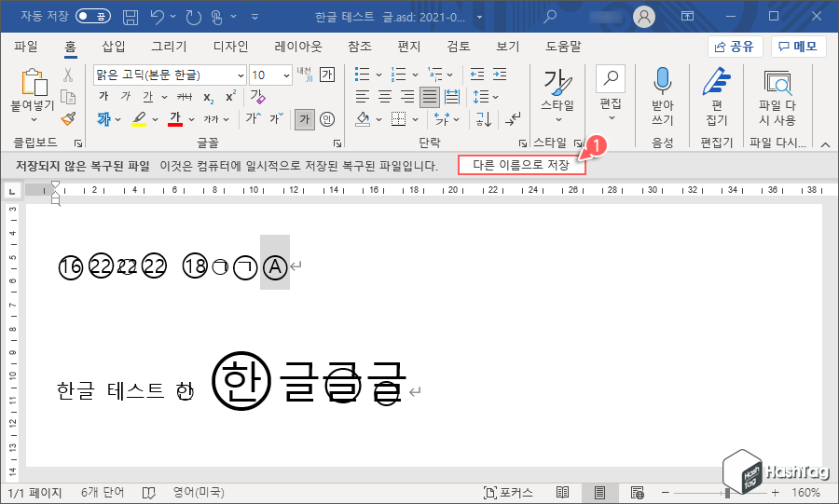Viewport: 839px width, 504px height.
Task: Click the 공유 share button
Action: pos(736,47)
